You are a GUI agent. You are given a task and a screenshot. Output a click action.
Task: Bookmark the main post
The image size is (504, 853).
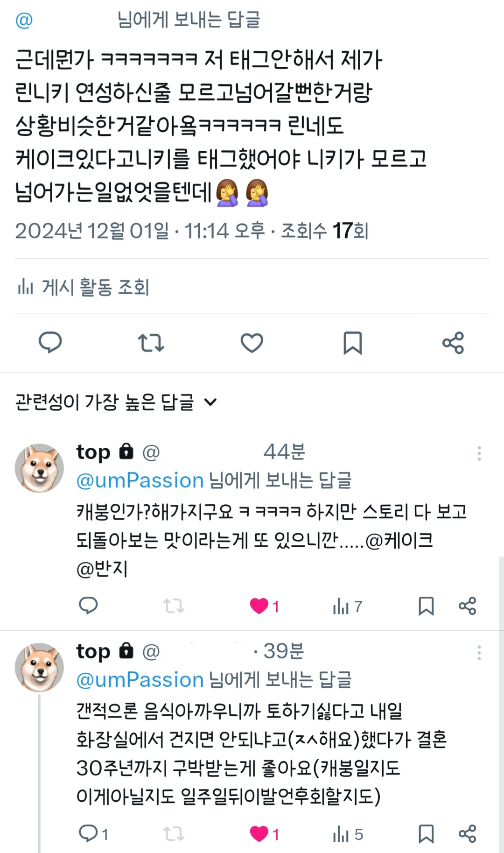(x=352, y=343)
